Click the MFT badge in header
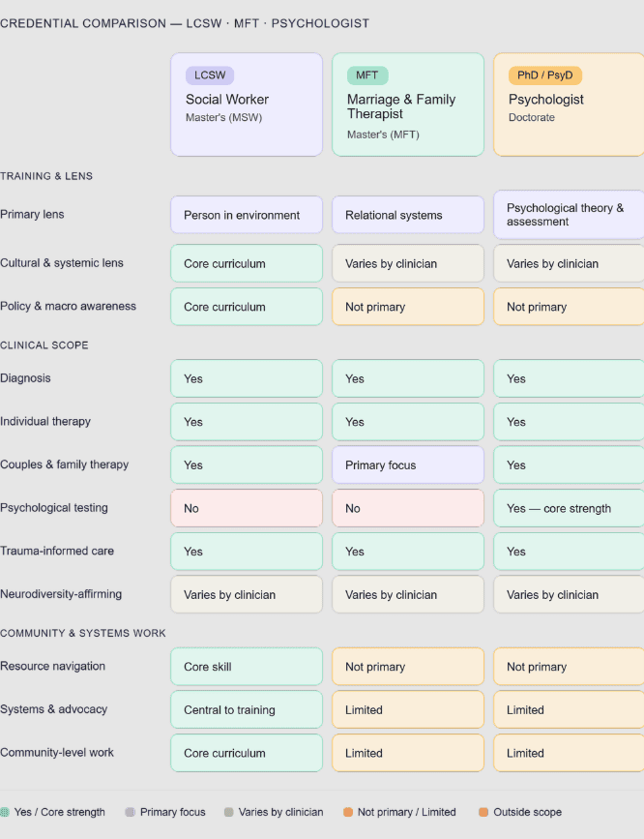Screen dimensions: 644x839 [x=366, y=75]
